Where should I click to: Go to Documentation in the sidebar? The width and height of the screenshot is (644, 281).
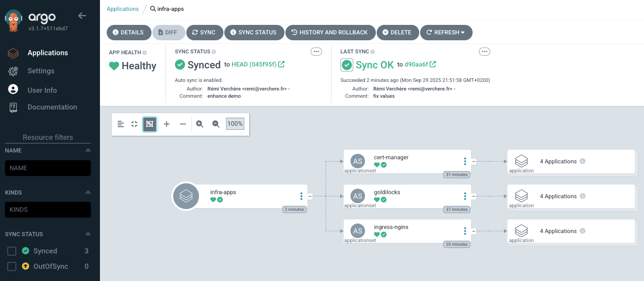(52, 107)
